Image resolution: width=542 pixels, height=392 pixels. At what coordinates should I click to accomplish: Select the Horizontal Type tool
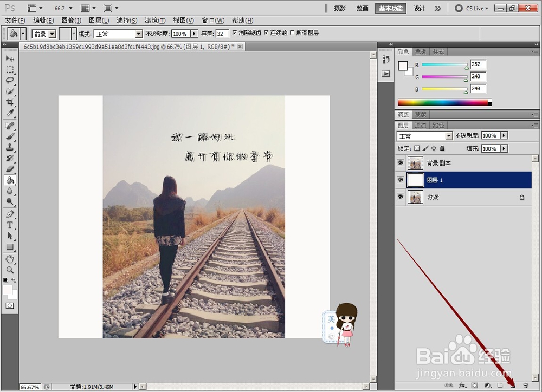coord(10,225)
